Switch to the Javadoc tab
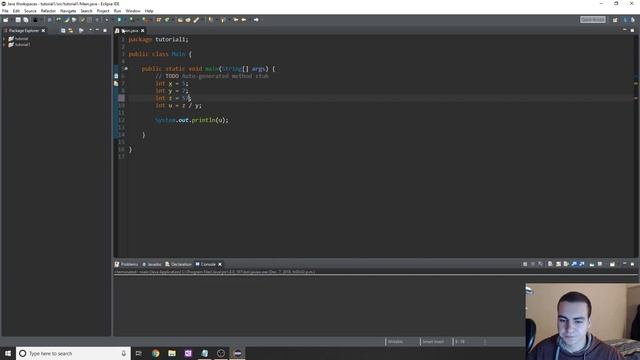The width and height of the screenshot is (640, 360). (152, 264)
